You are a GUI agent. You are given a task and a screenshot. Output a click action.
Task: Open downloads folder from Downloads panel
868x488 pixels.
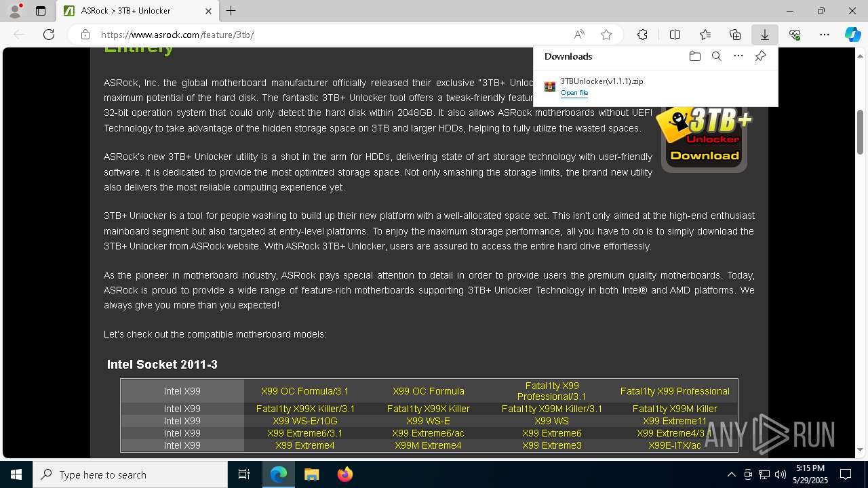[694, 56]
